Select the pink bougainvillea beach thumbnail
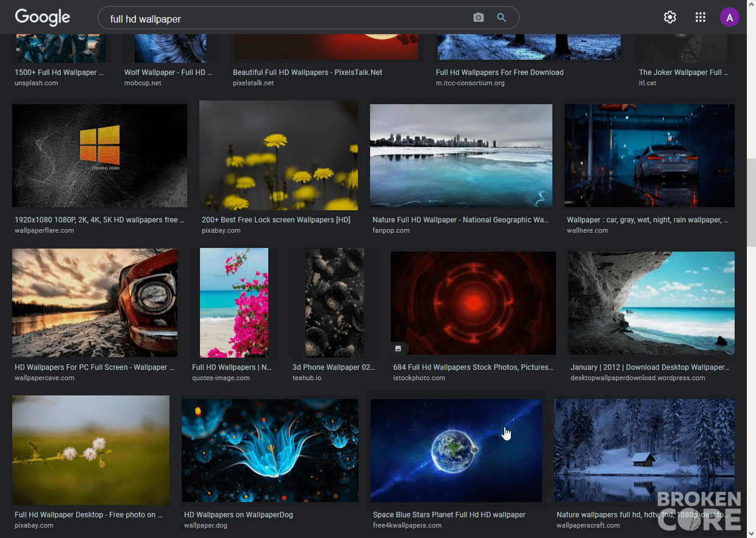756x538 pixels. click(x=234, y=302)
